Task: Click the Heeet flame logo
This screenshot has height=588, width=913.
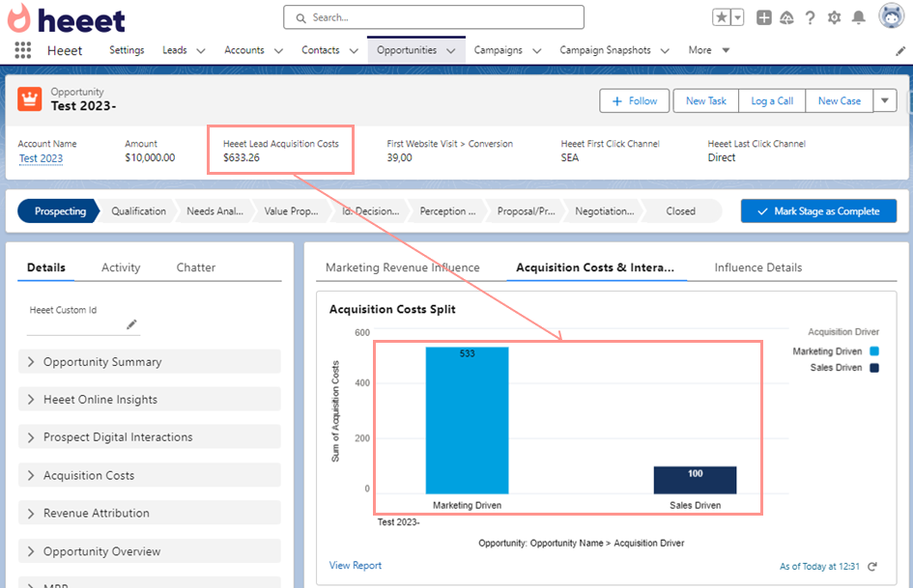Action: [18, 18]
